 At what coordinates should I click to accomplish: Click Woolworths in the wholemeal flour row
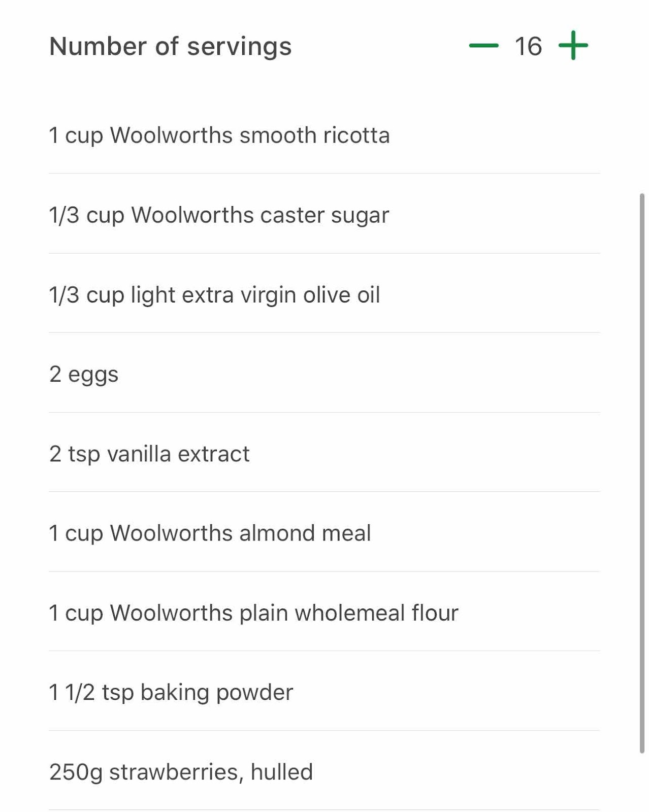click(171, 613)
